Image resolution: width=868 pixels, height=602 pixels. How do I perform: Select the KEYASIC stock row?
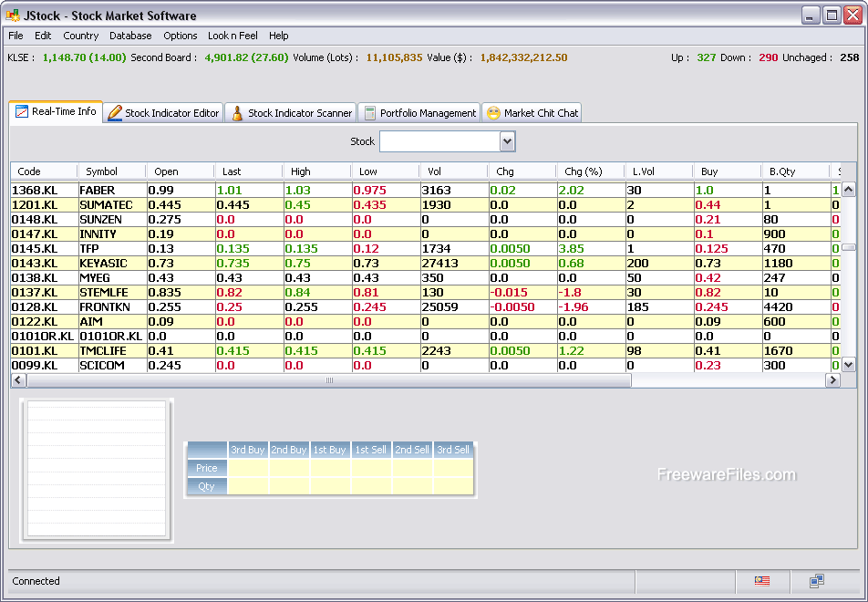(x=425, y=263)
